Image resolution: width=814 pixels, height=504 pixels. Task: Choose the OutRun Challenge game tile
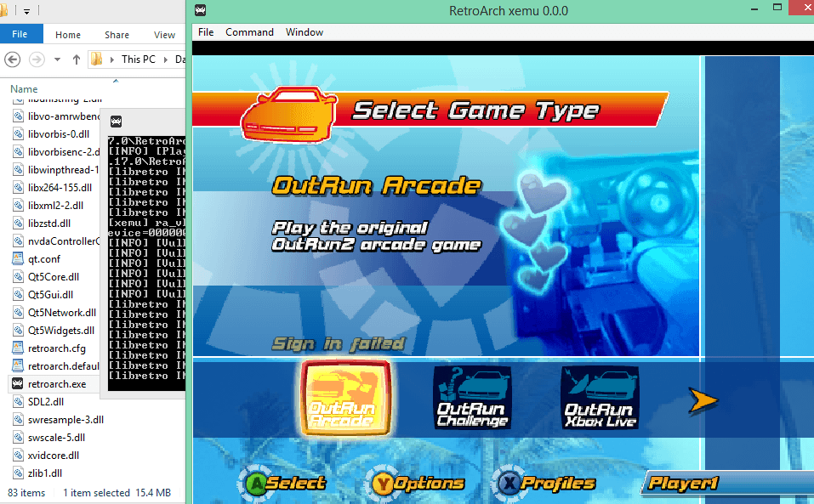click(x=472, y=398)
